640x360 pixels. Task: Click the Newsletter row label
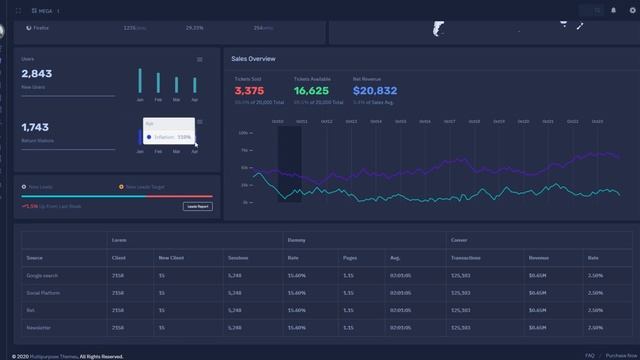tap(39, 328)
